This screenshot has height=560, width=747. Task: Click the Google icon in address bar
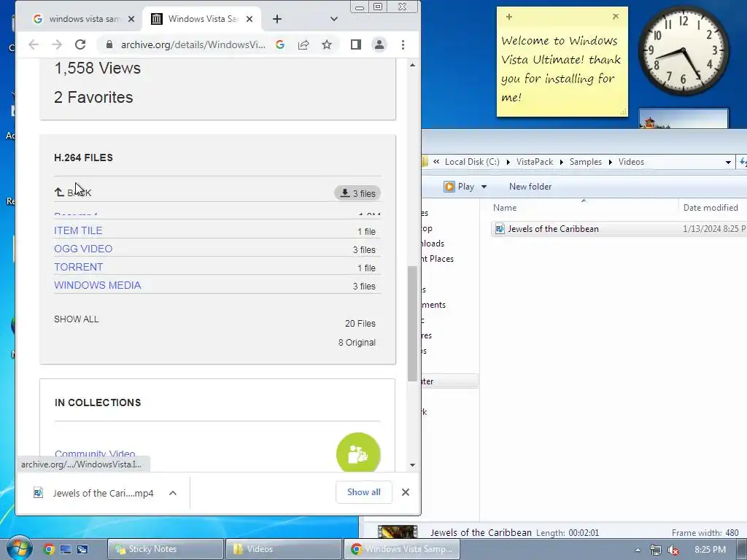280,44
